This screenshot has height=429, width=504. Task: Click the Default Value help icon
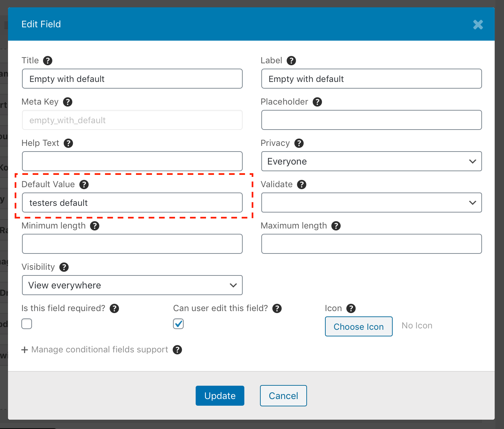pyautogui.click(x=84, y=185)
